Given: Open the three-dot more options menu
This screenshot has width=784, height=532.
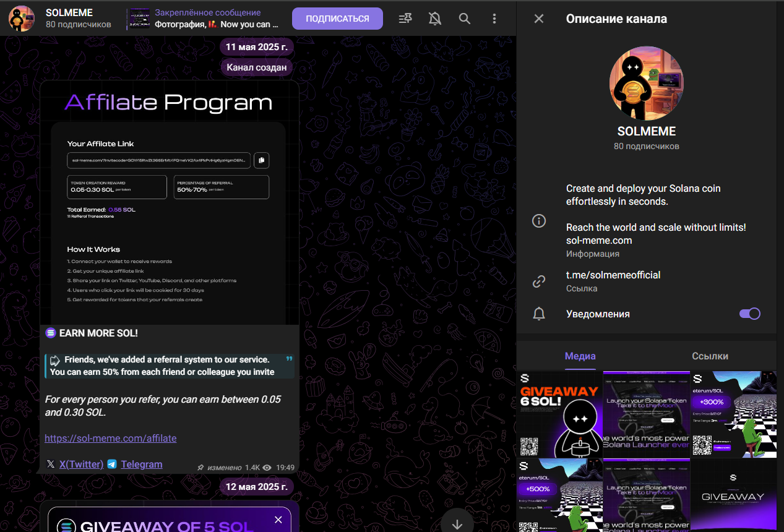Looking at the screenshot, I should [494, 19].
